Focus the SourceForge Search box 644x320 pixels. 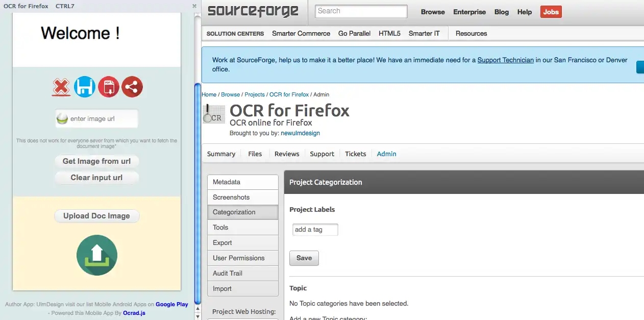tap(361, 11)
